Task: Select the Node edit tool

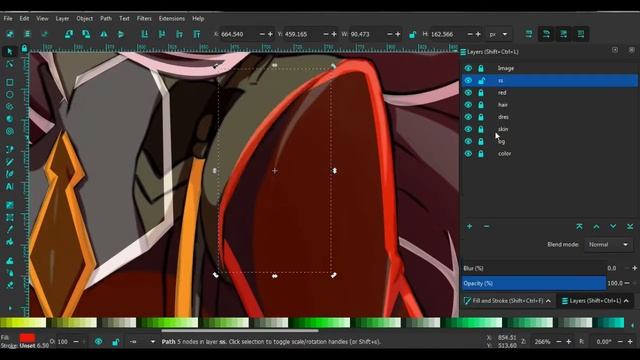Action: tap(9, 64)
